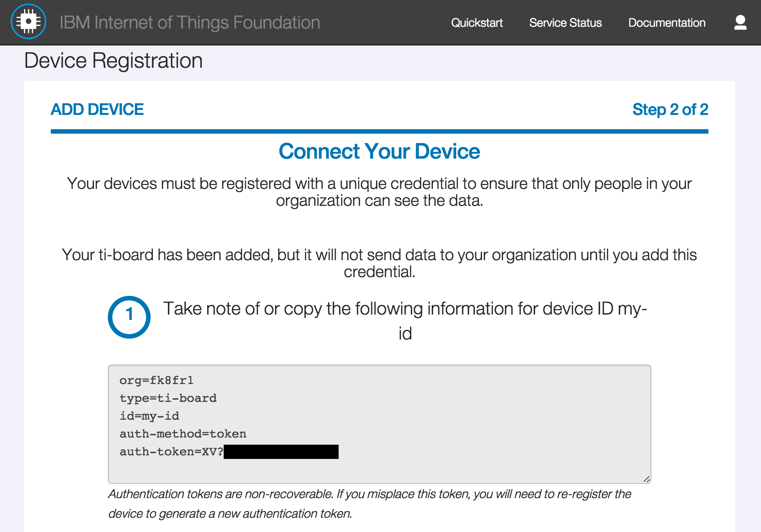The image size is (761, 532).
Task: Click the 'Connect Your Device' heading
Action: 380,151
